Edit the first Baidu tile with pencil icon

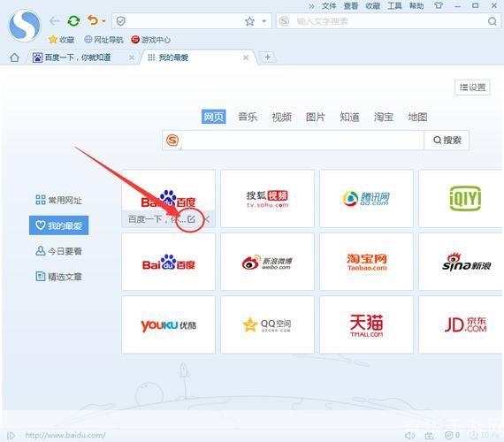click(x=191, y=219)
